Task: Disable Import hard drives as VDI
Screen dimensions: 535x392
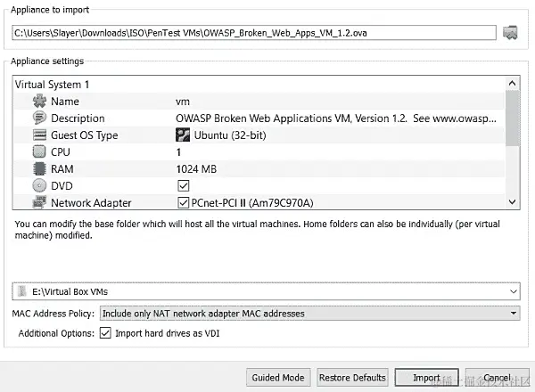Action: pyautogui.click(x=105, y=333)
